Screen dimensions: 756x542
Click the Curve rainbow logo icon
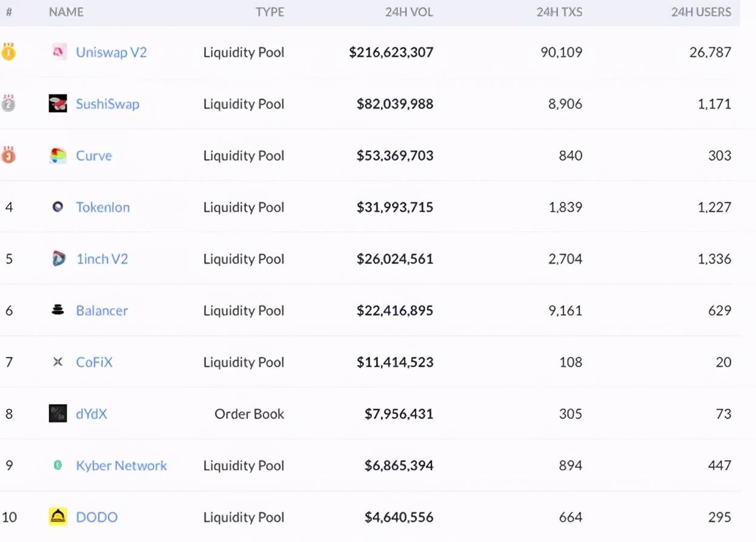click(58, 156)
